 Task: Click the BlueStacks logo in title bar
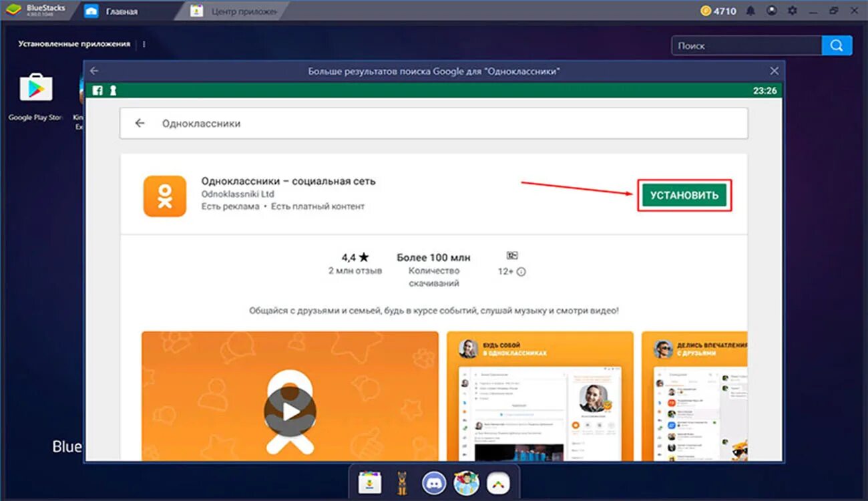click(13, 11)
